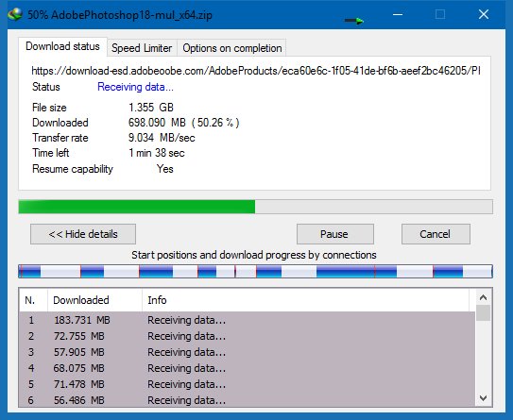The height and width of the screenshot is (420, 513).
Task: Pause the download
Action: coord(335,234)
